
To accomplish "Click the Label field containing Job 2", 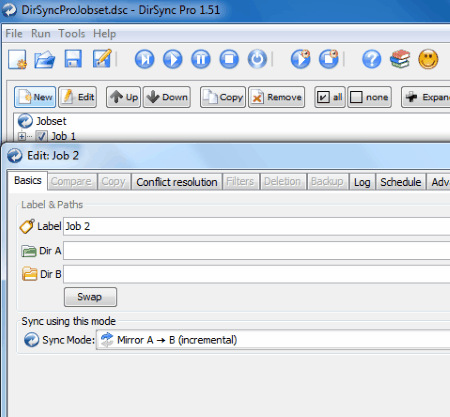I will click(x=257, y=226).
